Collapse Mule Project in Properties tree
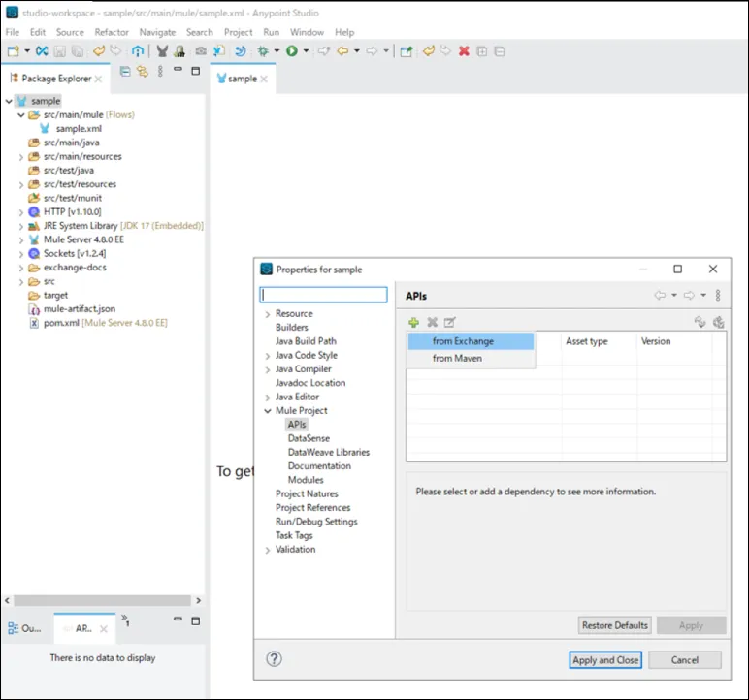Image resolution: width=749 pixels, height=700 pixels. [x=268, y=411]
